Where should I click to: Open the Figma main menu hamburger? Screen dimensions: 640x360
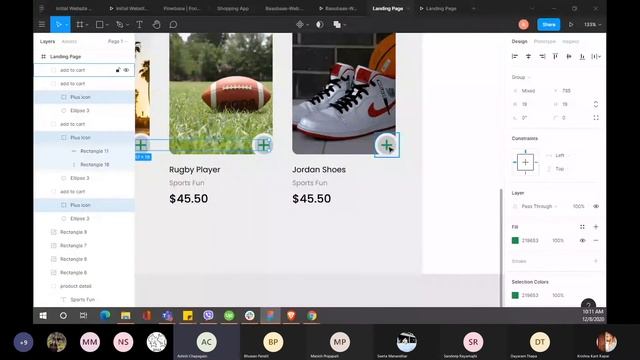click(x=42, y=24)
